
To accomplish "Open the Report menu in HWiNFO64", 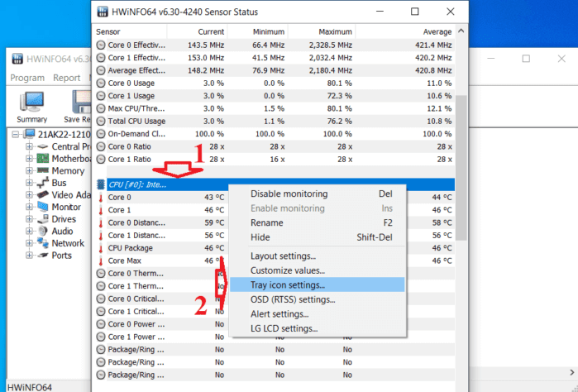I will pyautogui.click(x=66, y=78).
